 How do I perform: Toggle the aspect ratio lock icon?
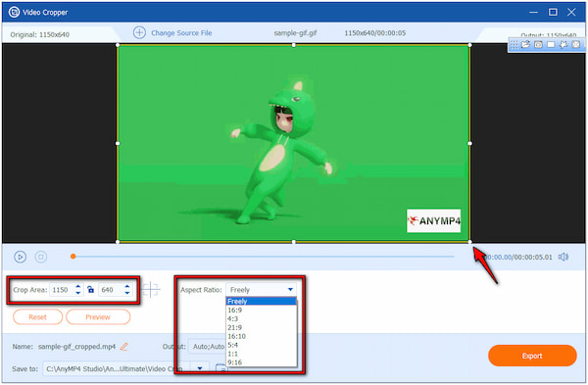(x=90, y=289)
